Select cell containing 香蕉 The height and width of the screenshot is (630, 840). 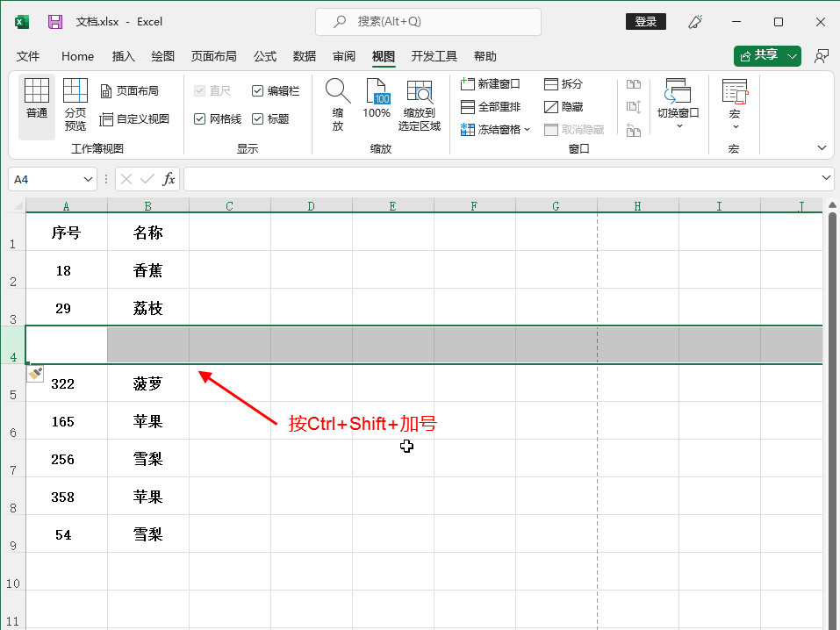147,270
